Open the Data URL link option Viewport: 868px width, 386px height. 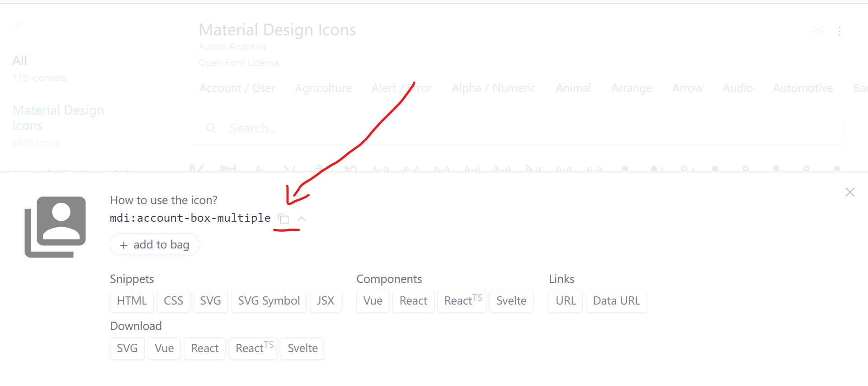(617, 301)
